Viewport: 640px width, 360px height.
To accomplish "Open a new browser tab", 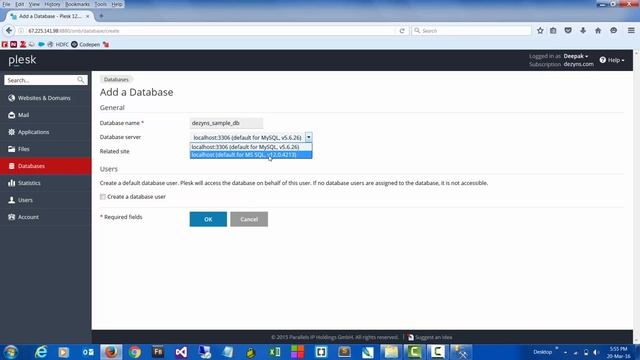I will coord(101,16).
